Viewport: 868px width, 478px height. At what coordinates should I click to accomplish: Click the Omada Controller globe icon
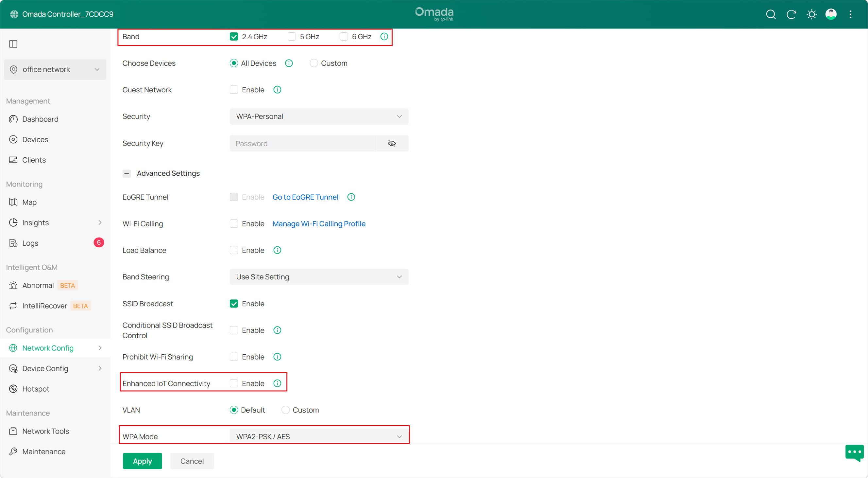click(14, 14)
